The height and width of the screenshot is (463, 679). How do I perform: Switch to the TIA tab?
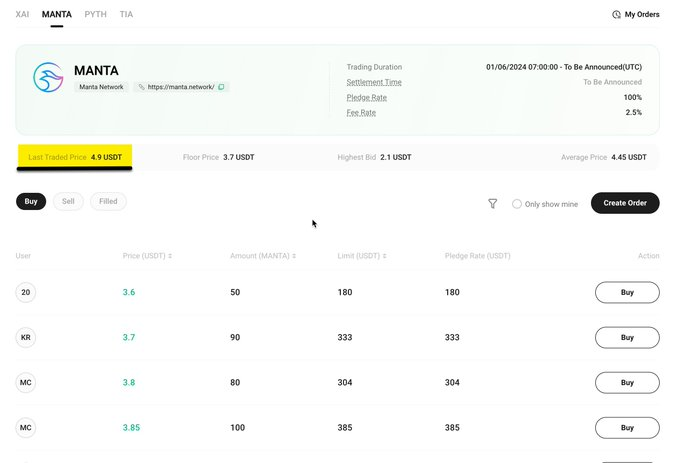pos(126,14)
